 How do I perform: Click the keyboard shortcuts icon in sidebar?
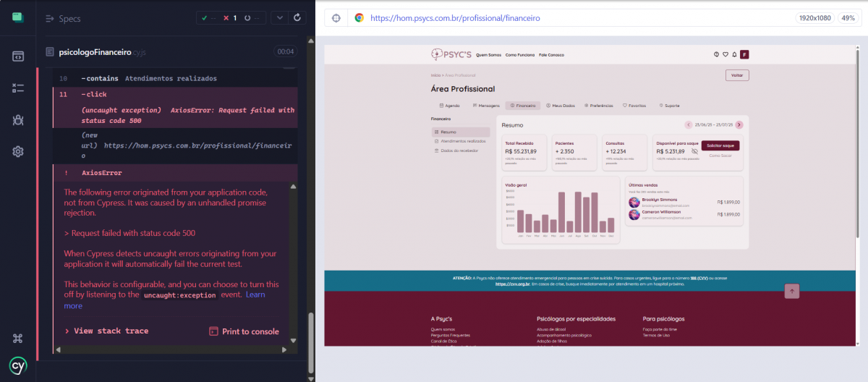(18, 338)
